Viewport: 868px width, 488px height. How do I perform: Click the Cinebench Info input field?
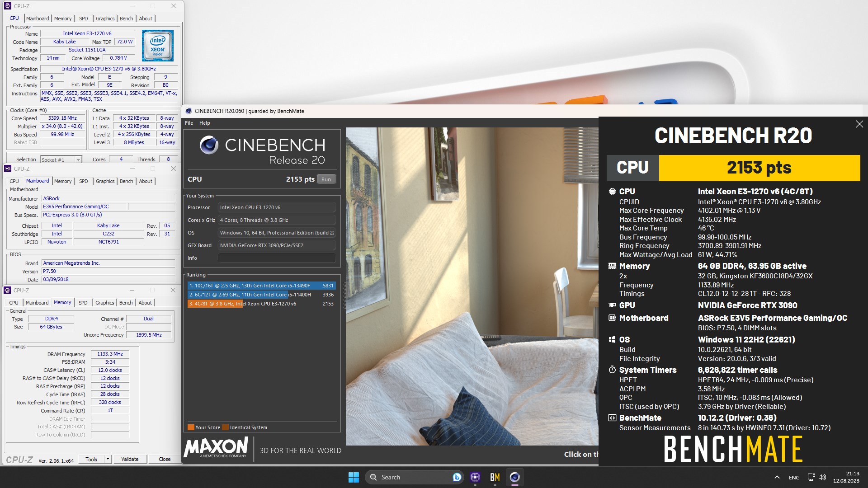277,258
